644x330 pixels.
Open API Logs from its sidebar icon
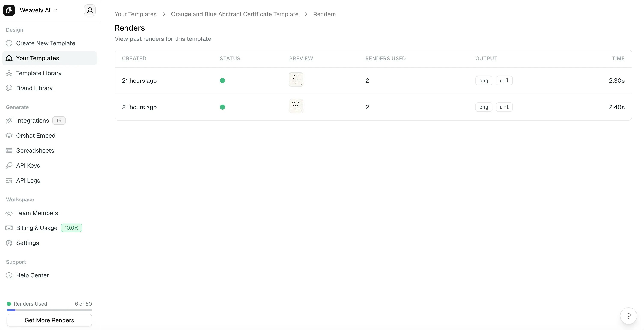point(9,180)
